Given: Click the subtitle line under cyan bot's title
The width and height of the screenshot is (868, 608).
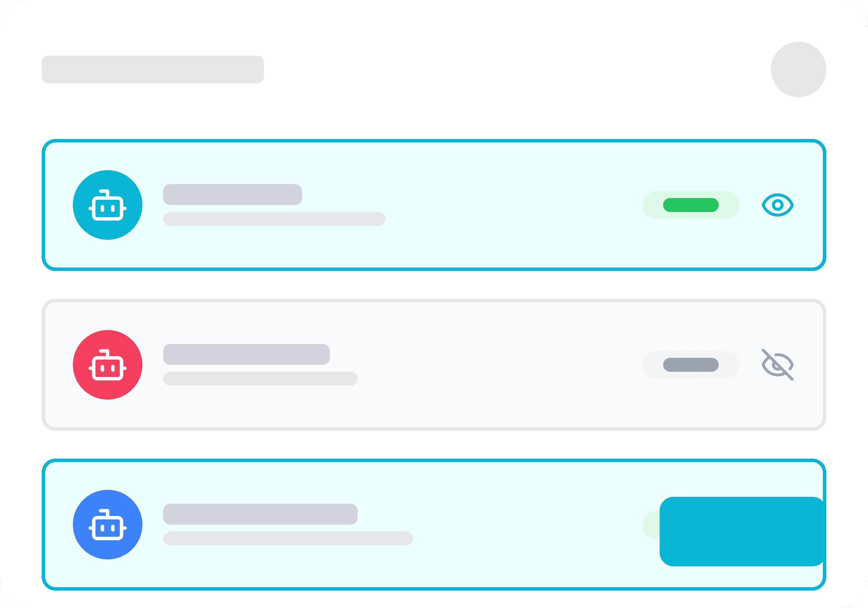Looking at the screenshot, I should click(274, 219).
